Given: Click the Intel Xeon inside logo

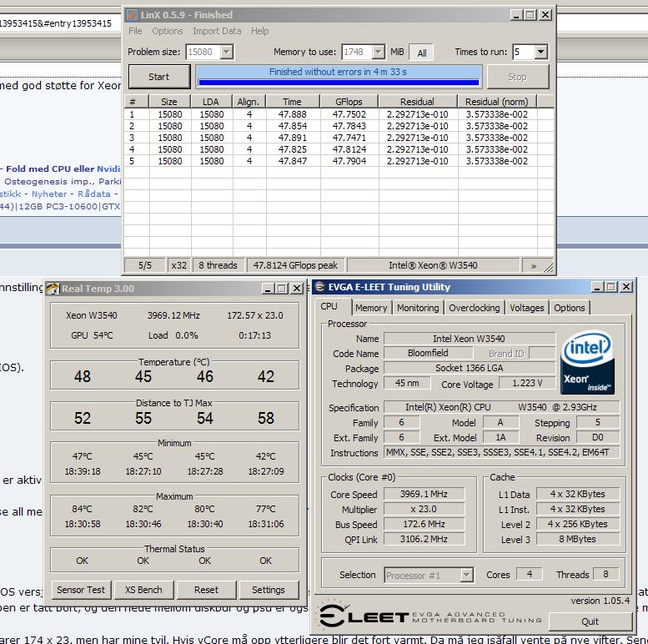Looking at the screenshot, I should 587,361.
